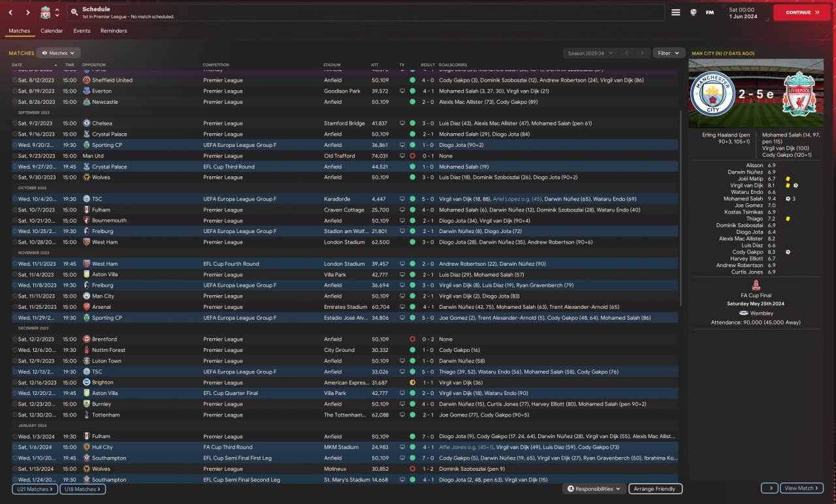This screenshot has width=836, height=504.
Task: Open the Events tab
Action: point(82,31)
